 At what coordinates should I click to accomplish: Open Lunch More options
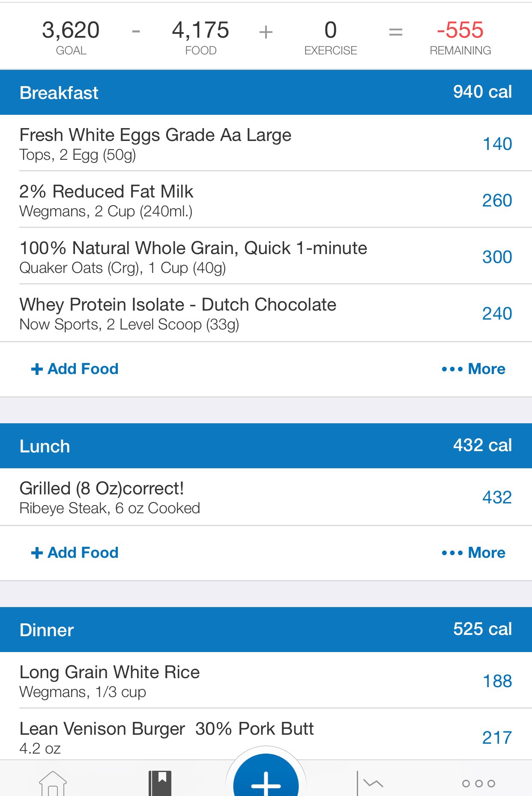(x=473, y=553)
